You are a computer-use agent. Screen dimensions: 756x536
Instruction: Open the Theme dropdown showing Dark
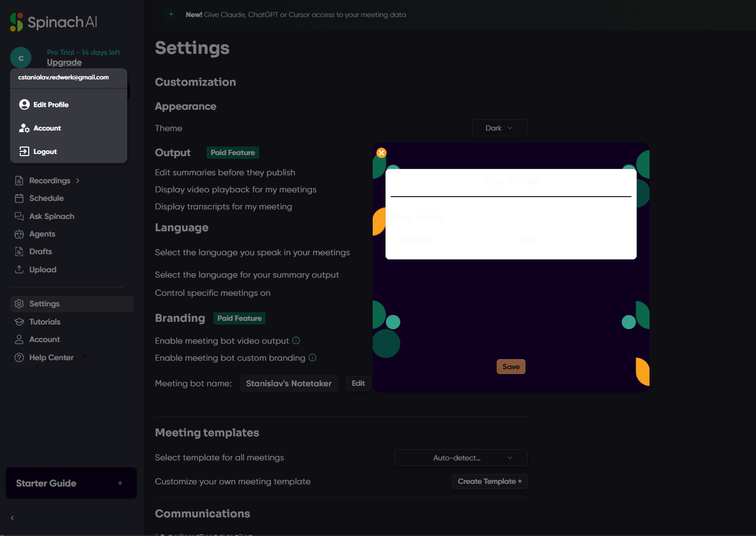500,128
